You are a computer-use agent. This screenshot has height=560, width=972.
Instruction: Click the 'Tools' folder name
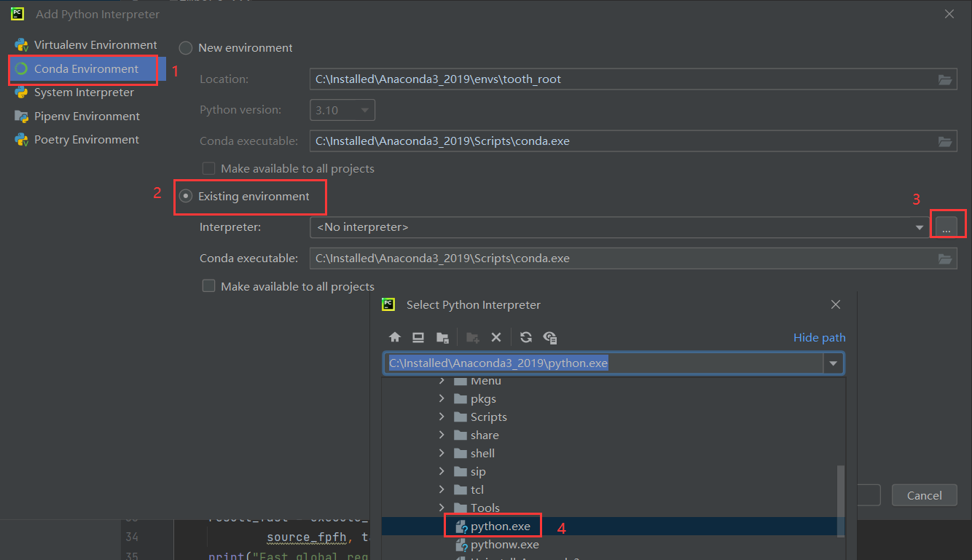point(485,508)
